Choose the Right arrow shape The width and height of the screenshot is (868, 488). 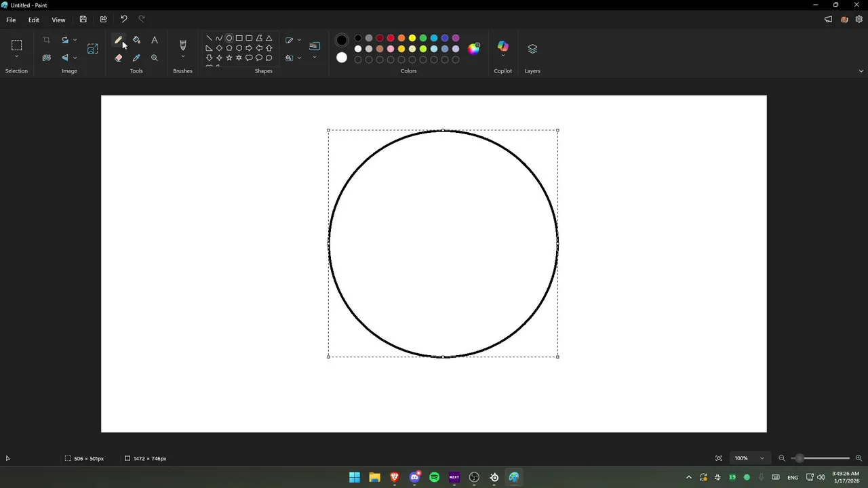pos(249,48)
